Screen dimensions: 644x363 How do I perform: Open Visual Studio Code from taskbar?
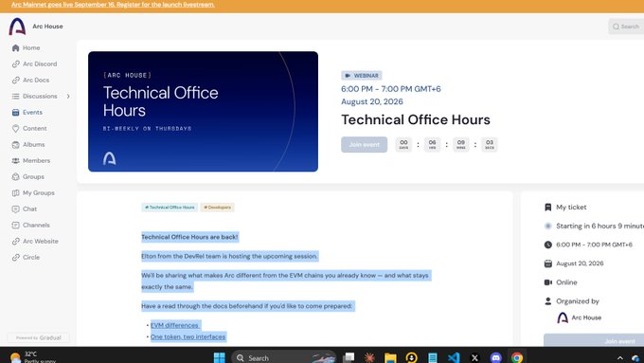click(454, 357)
